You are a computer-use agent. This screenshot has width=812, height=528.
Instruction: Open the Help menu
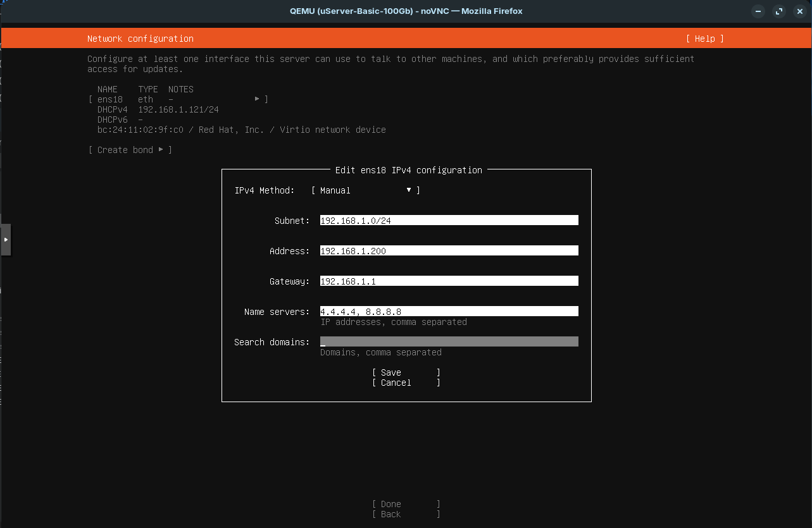click(704, 39)
